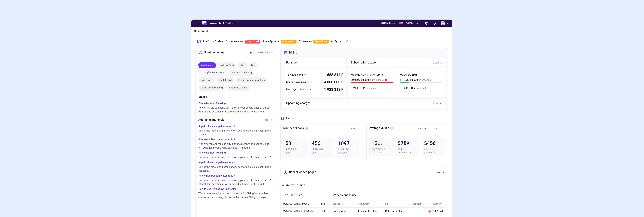Open the help question mark icon
The width and height of the screenshot is (644, 217).
coord(427,23)
